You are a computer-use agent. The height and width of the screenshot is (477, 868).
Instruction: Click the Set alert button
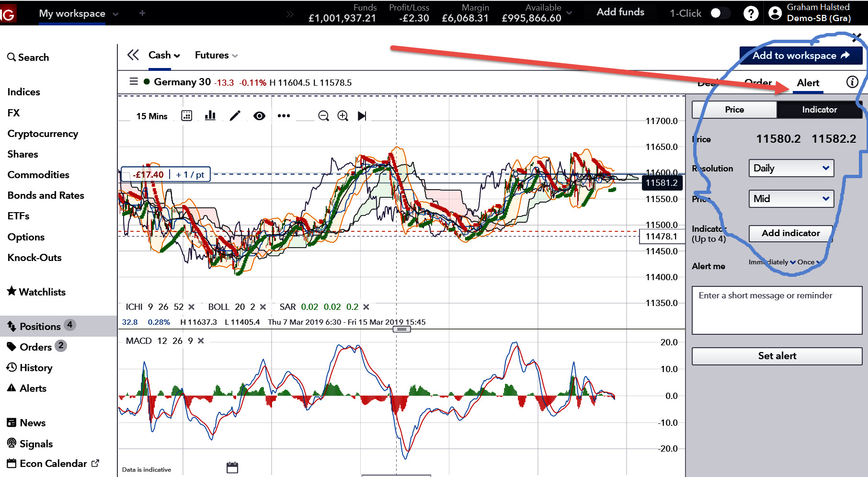pos(777,356)
